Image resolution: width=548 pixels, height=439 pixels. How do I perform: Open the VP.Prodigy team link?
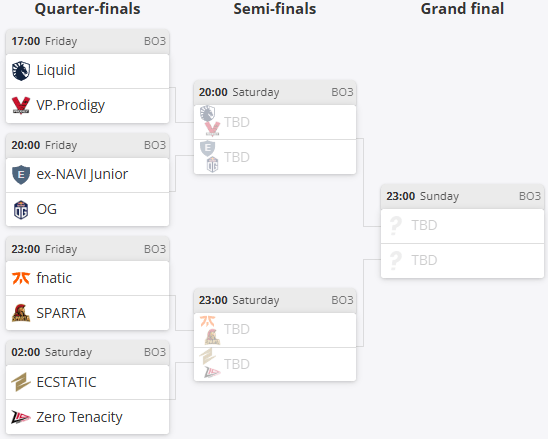pyautogui.click(x=71, y=105)
